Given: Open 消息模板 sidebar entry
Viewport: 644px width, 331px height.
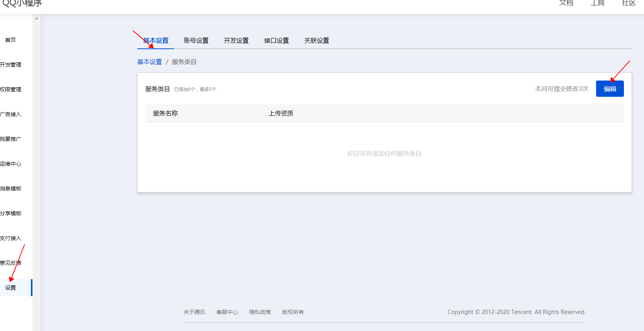Looking at the screenshot, I should pos(11,189).
